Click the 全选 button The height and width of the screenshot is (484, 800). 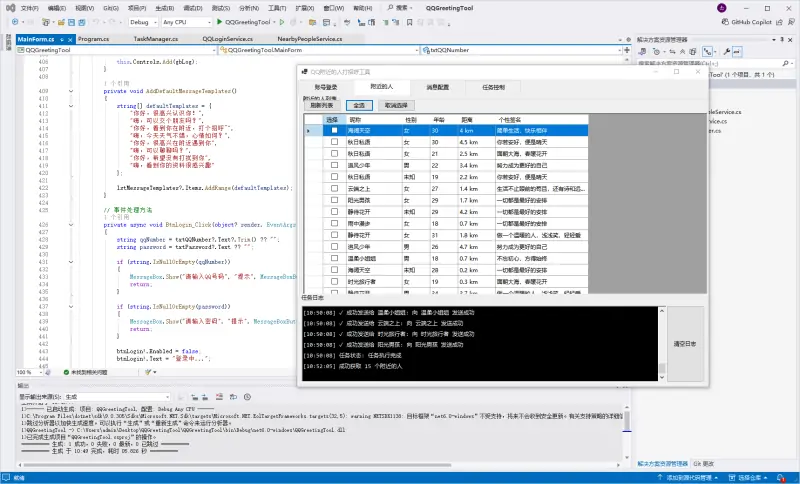click(x=360, y=104)
